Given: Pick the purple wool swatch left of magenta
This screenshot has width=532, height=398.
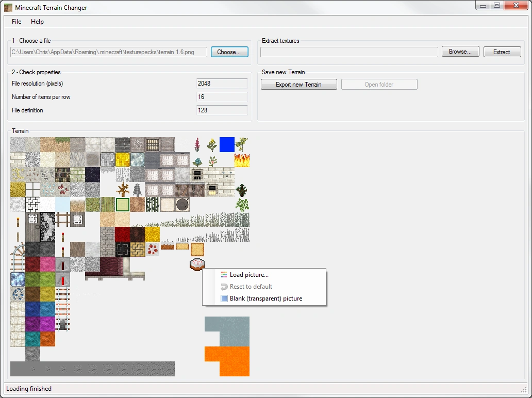Looking at the screenshot, I should (x=32, y=324).
